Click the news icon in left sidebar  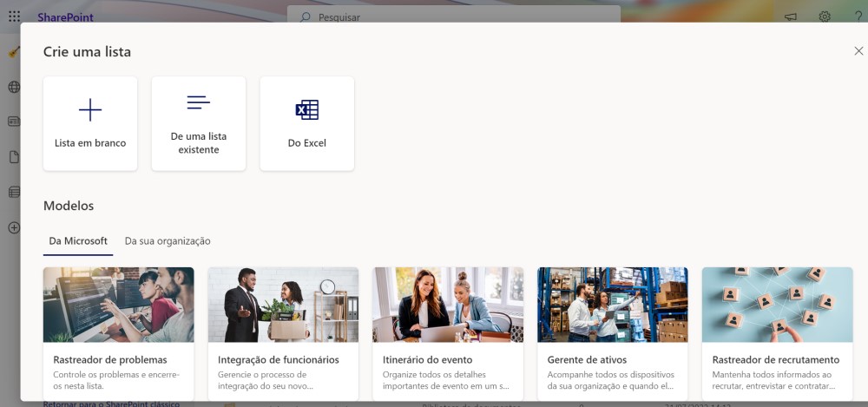point(14,121)
